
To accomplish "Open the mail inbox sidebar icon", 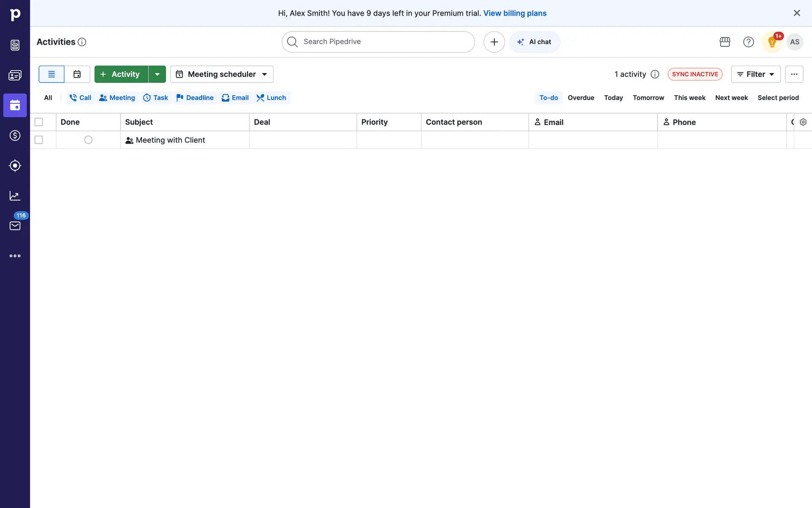I will pos(15,226).
